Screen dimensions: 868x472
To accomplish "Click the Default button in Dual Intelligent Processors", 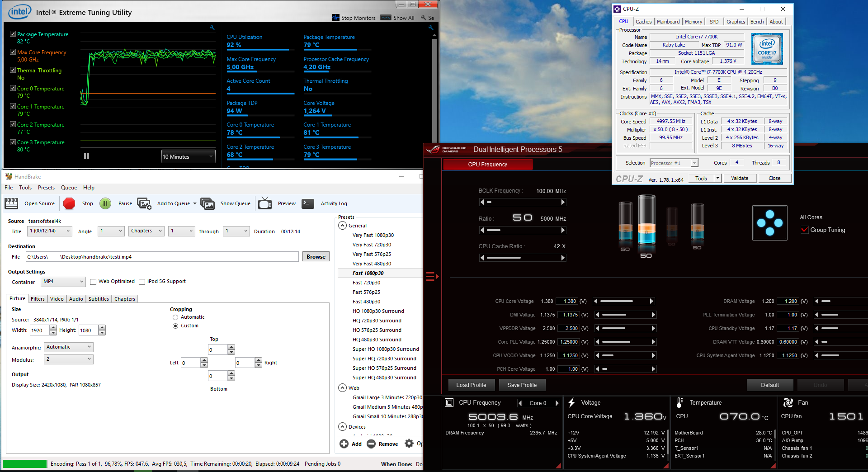I will click(x=770, y=385).
